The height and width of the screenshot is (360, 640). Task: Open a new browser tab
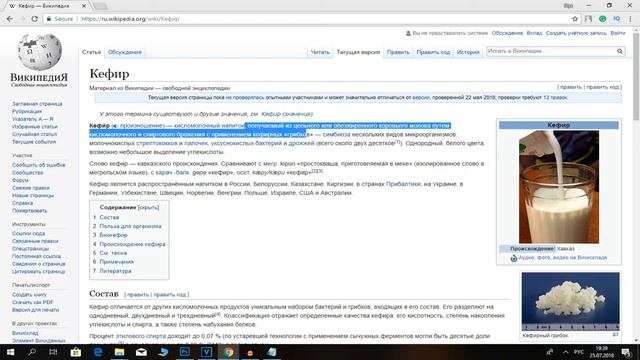100,6
